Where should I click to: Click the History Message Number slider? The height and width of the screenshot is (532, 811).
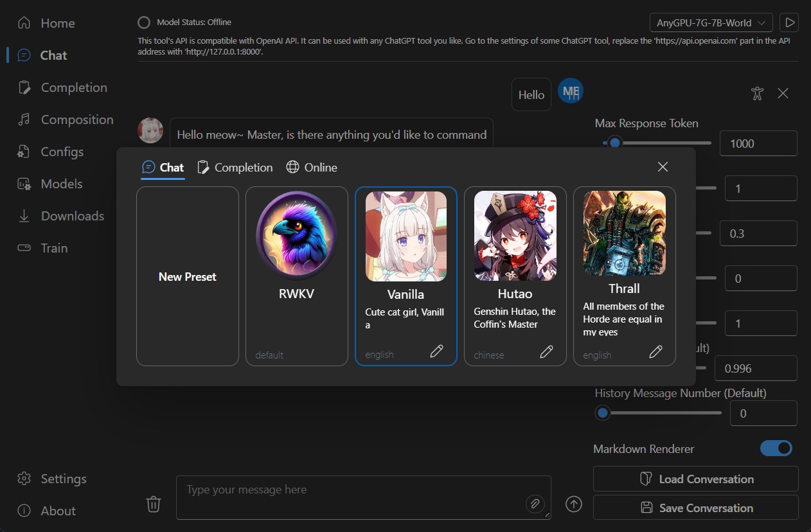tap(662, 413)
